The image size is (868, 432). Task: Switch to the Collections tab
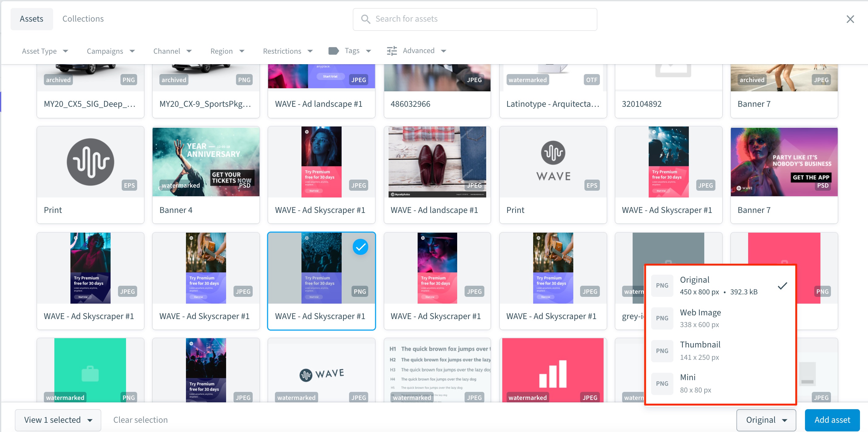coord(83,19)
